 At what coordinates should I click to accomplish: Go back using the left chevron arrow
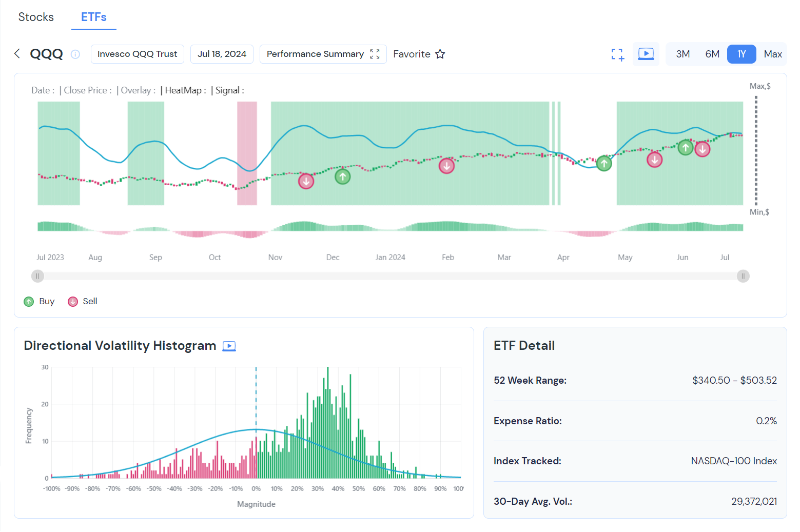[17, 54]
